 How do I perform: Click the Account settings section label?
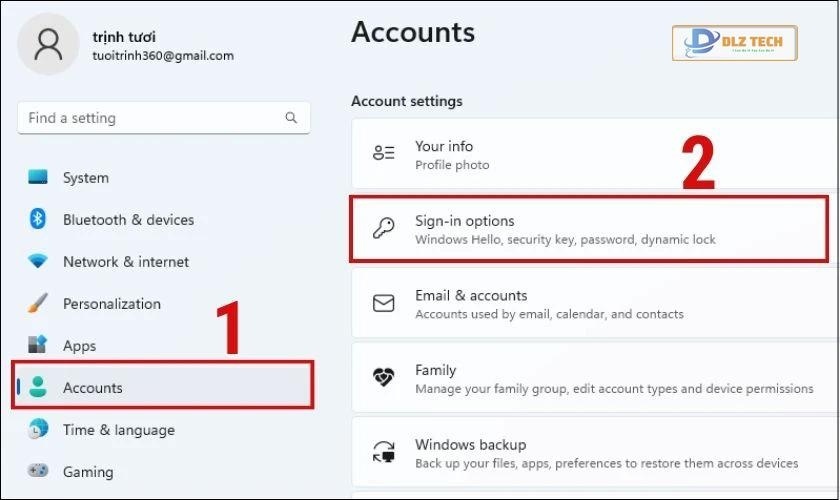tap(407, 101)
